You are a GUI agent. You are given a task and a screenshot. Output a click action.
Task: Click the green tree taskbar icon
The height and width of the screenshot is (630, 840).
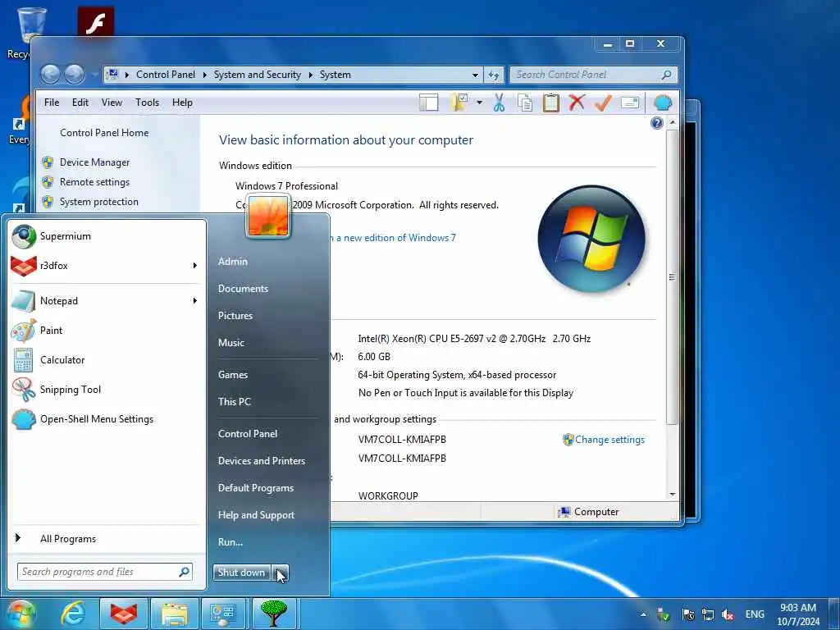(x=273, y=614)
